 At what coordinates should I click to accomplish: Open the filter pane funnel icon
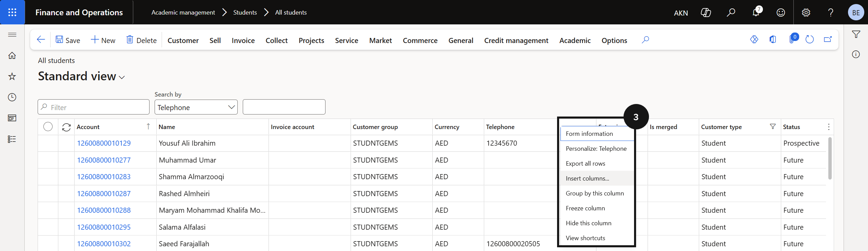tap(856, 34)
